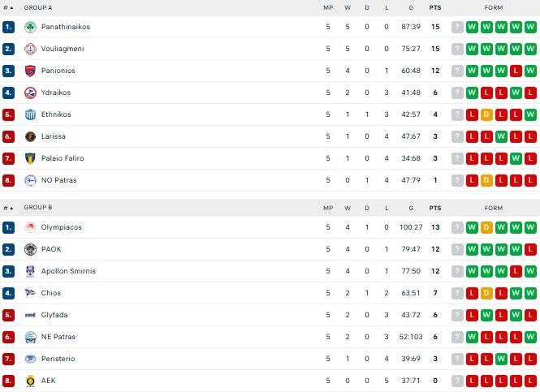This screenshot has height=392, width=540.
Task: Click Olympiacos orange D form badge
Action: 487,227
